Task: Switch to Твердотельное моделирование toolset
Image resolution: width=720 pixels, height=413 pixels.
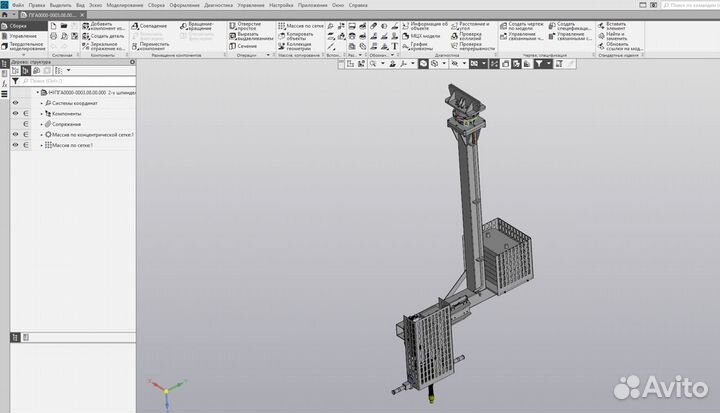Action: coord(24,46)
